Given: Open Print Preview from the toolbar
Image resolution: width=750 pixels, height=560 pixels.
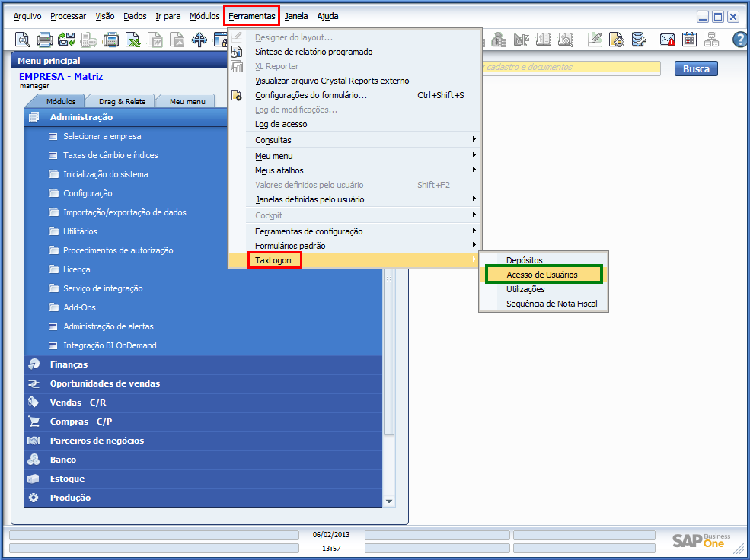Looking at the screenshot, I should coord(22,40).
